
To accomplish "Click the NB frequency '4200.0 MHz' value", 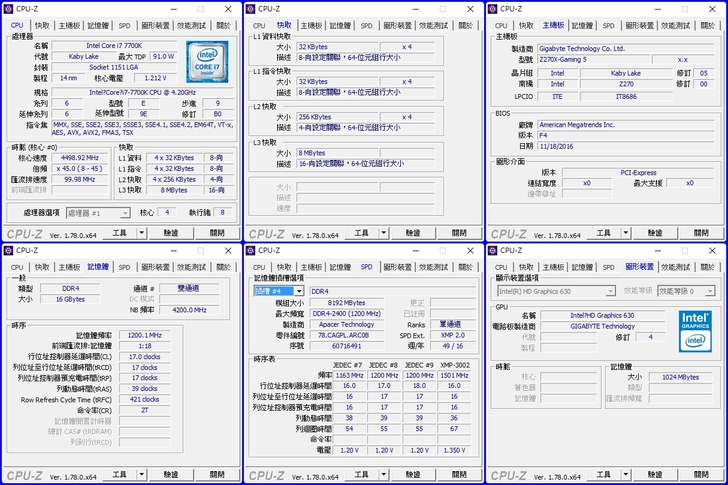I will coord(189,310).
